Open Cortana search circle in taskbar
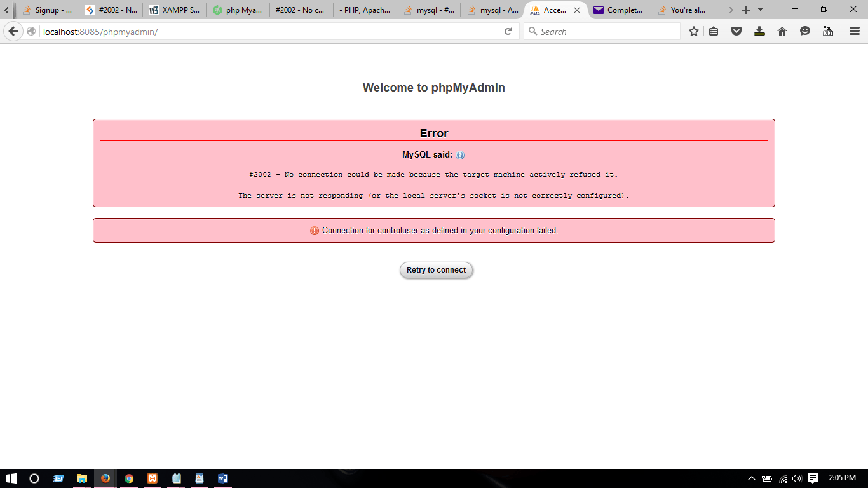The height and width of the screenshot is (488, 868). [x=34, y=478]
